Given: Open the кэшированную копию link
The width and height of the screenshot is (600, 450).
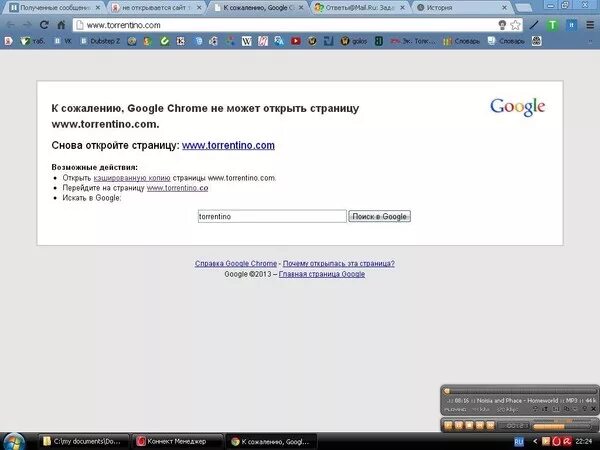Looking at the screenshot, I should 132,178.
